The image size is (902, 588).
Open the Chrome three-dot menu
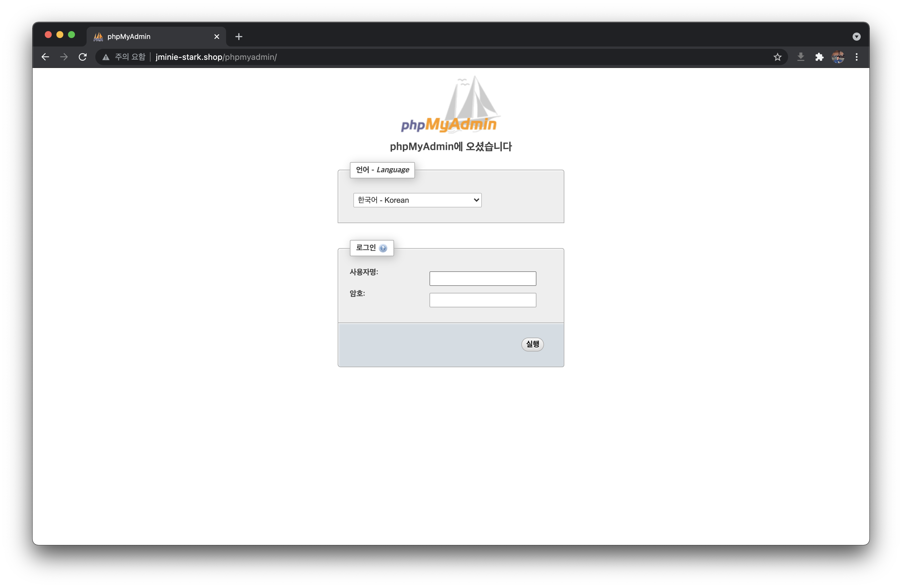(856, 57)
